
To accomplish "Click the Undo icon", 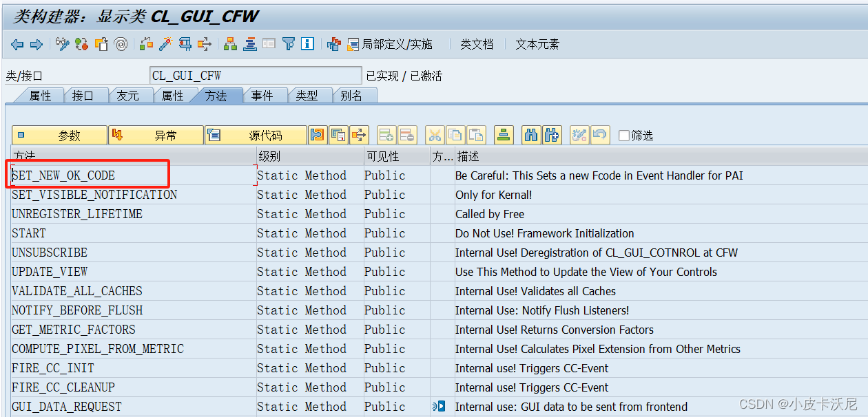I will point(600,135).
